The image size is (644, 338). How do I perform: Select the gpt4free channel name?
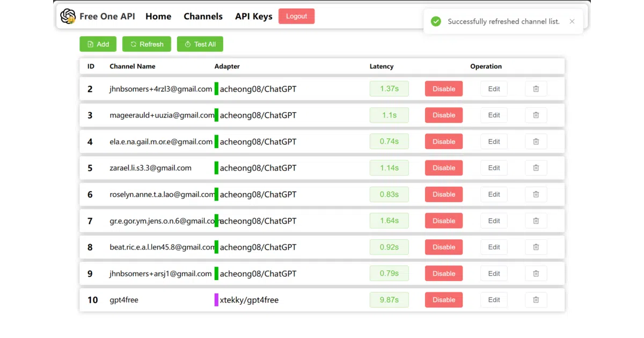click(124, 300)
